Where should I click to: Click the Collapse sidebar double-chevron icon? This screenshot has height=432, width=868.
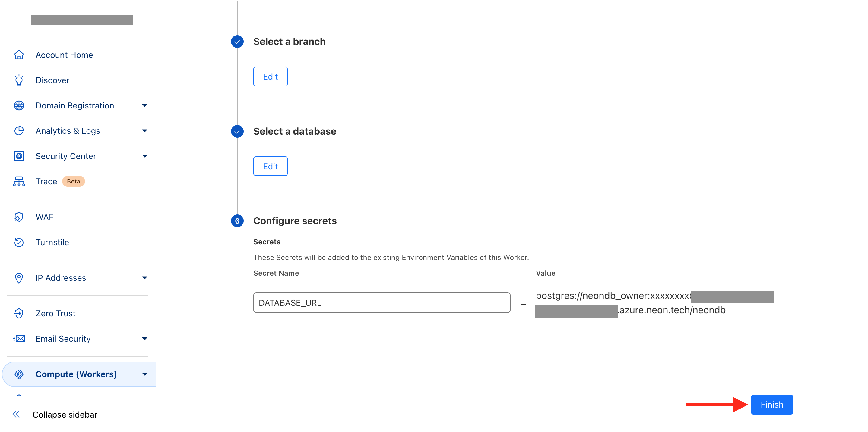click(16, 414)
